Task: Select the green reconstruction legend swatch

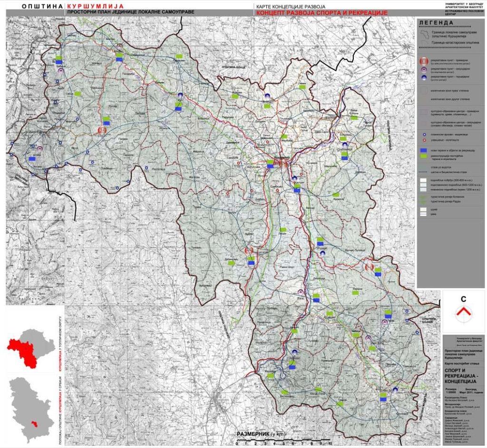Action: pyautogui.click(x=423, y=156)
